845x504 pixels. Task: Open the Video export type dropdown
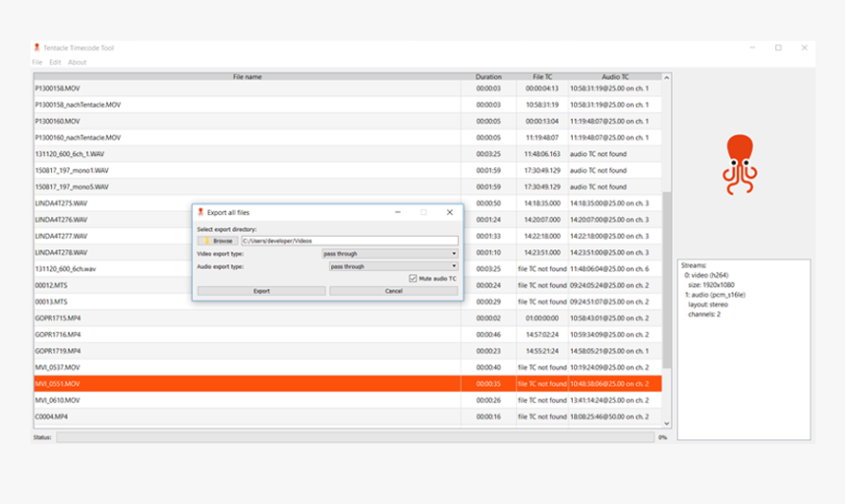click(x=390, y=253)
